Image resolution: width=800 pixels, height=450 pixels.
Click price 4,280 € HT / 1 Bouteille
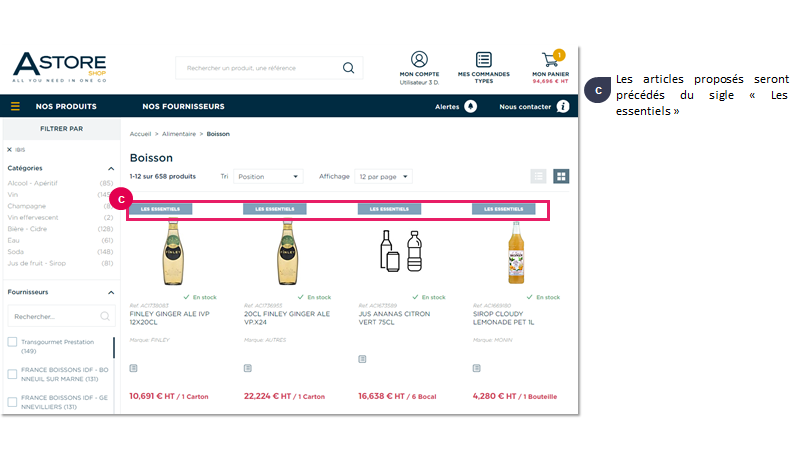(515, 396)
